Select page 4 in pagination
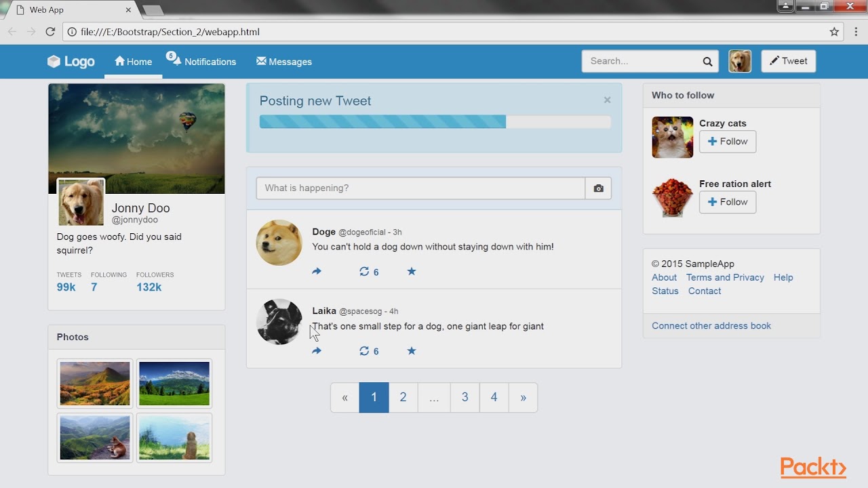Image resolution: width=868 pixels, height=488 pixels. [494, 397]
